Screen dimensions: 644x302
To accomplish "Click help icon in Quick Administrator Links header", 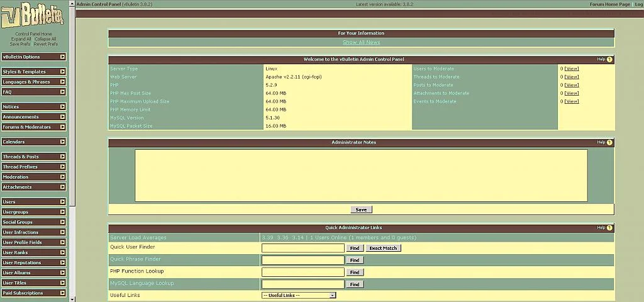I will (x=609, y=228).
